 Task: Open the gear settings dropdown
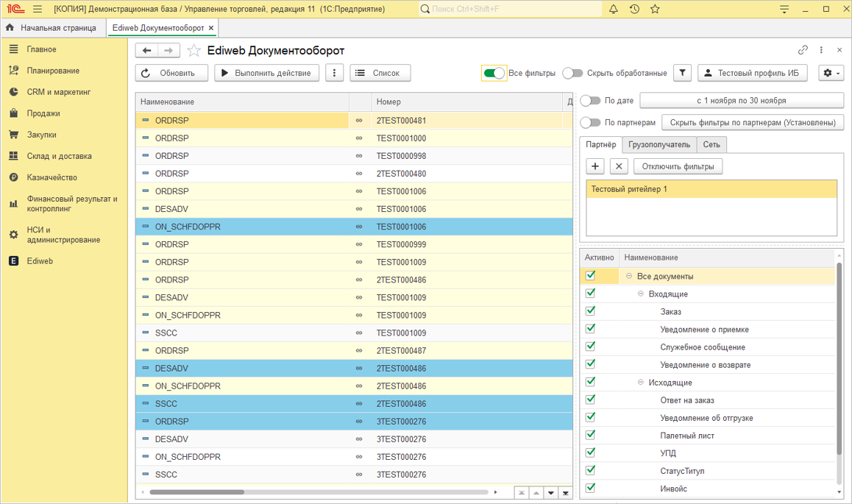(x=831, y=73)
